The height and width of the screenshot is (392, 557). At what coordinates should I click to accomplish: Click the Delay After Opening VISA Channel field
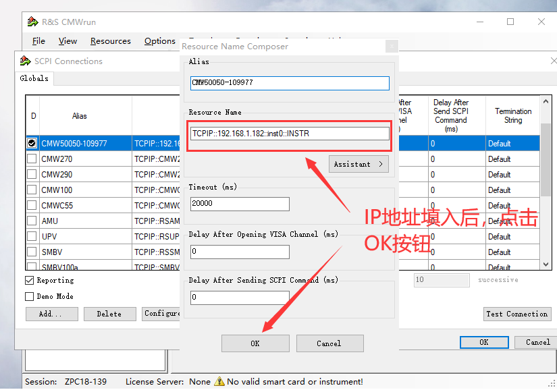pos(240,252)
